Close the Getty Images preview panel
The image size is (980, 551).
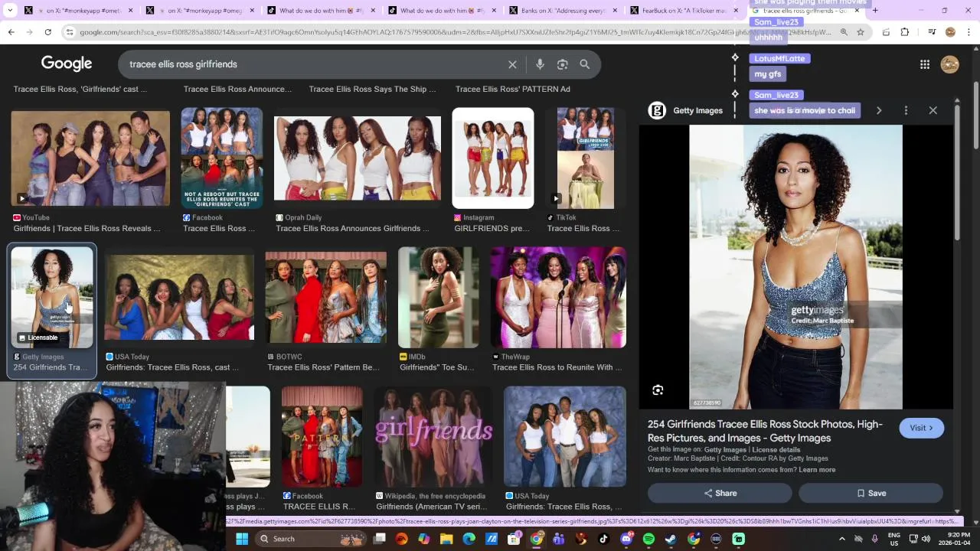tap(933, 110)
